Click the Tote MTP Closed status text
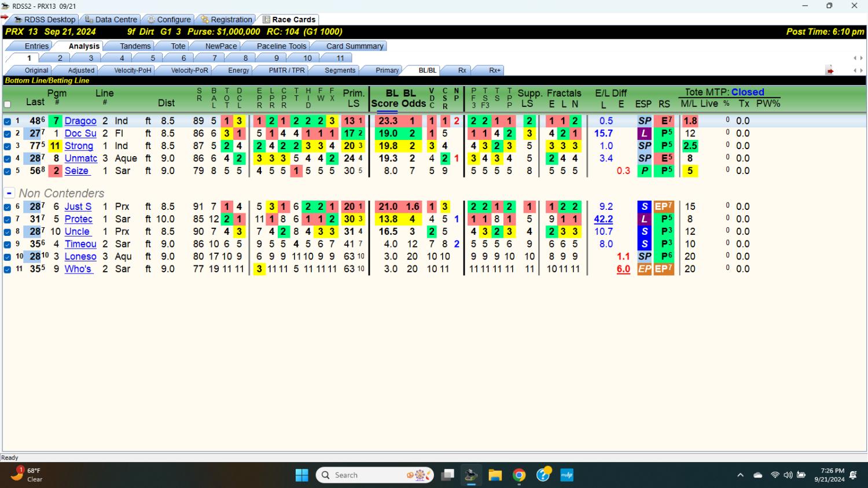The height and width of the screenshot is (488, 868). coord(724,92)
